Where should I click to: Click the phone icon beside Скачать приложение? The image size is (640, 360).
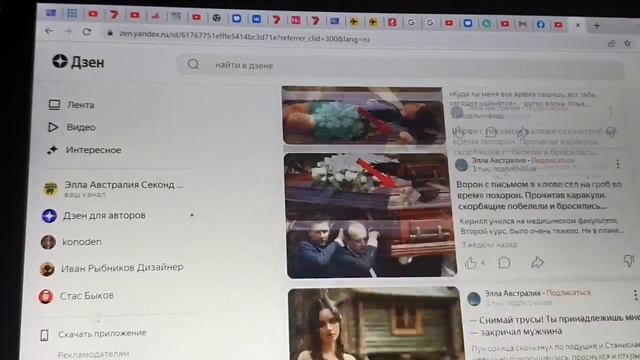coord(44,335)
